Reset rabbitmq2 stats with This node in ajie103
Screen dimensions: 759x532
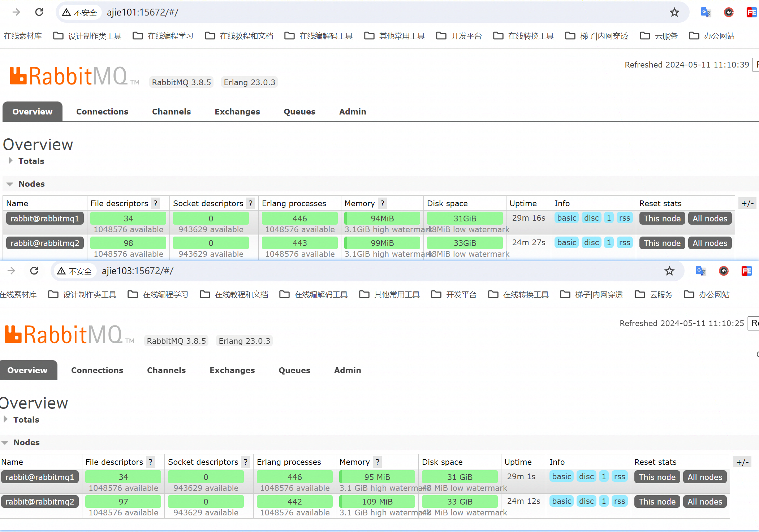(x=657, y=502)
